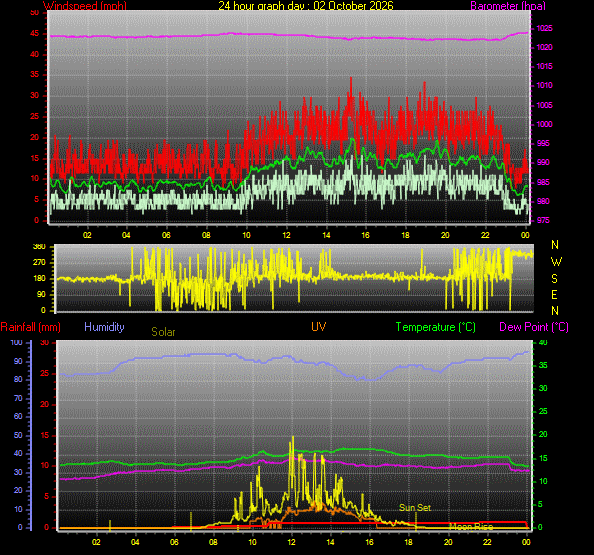Screen dimensions: 594x555
Task: Click the 985 barometer axis value
Action: coord(543,183)
